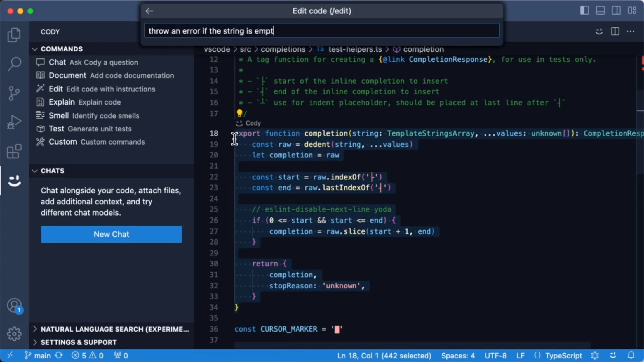Open the Explorer view in activity bar
The height and width of the screenshot is (362, 644).
pos(14,35)
